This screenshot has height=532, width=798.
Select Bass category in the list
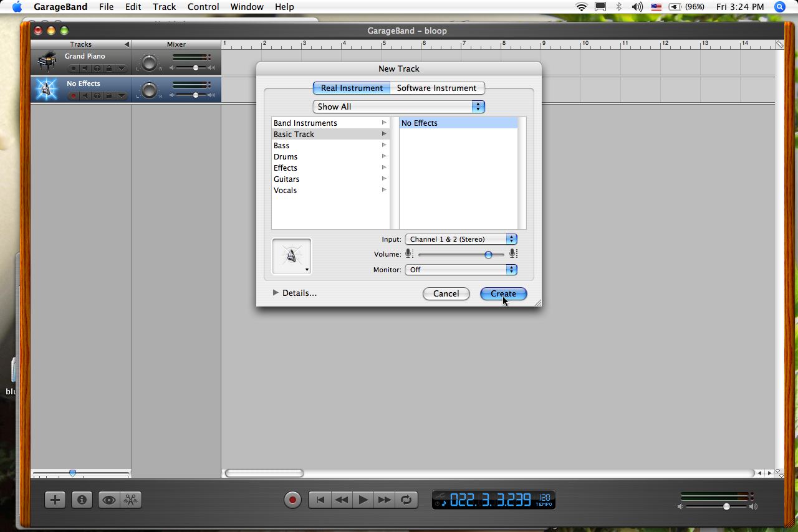[x=330, y=145]
